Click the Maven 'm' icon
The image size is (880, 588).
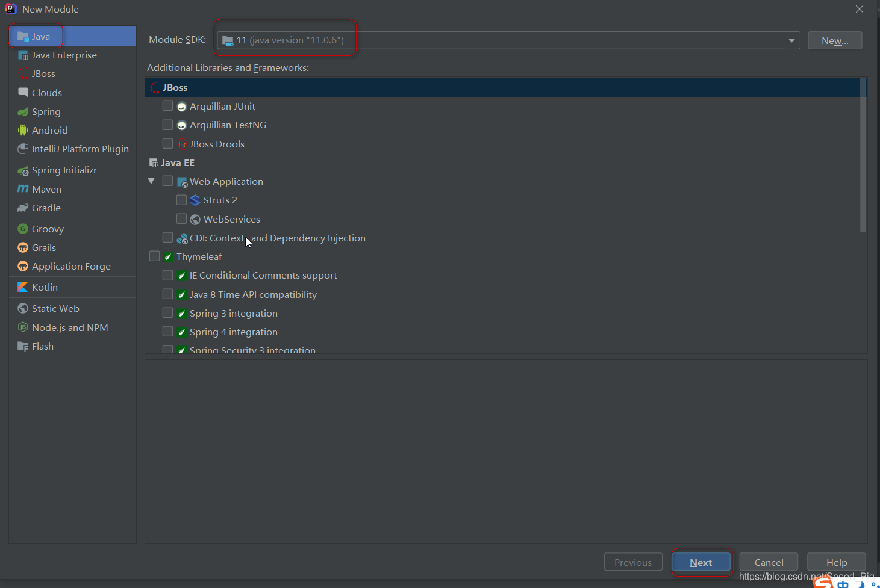[x=23, y=189]
